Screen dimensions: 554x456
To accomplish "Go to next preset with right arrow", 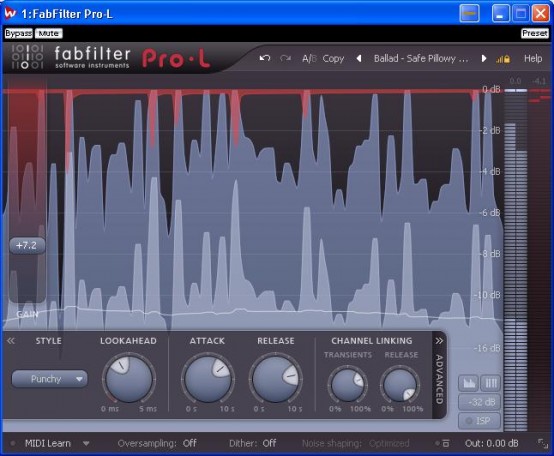I will [484, 58].
